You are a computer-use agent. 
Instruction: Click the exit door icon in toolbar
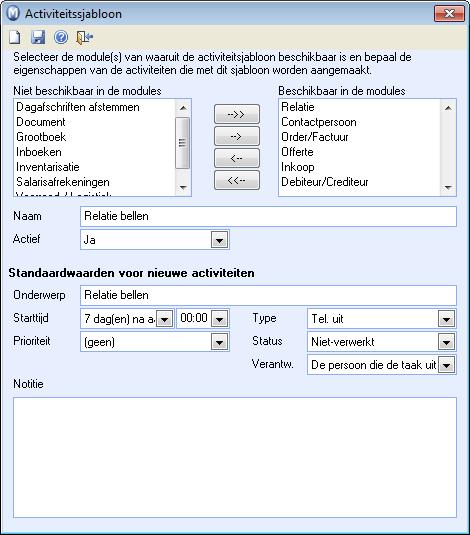[x=85, y=37]
